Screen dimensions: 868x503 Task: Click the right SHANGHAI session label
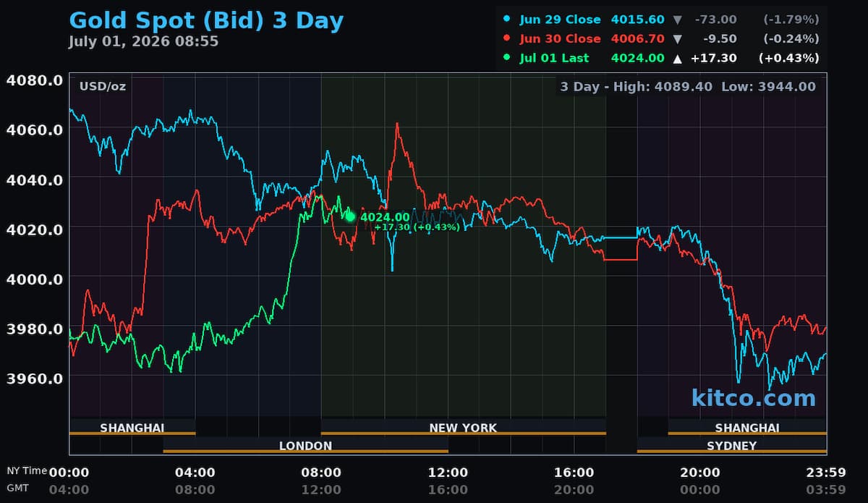[x=747, y=428]
